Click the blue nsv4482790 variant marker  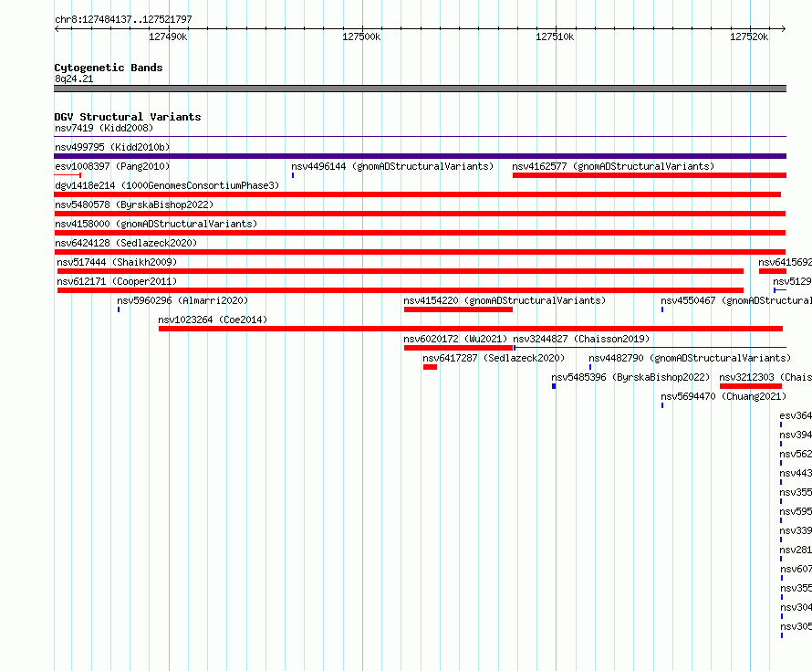click(x=590, y=367)
